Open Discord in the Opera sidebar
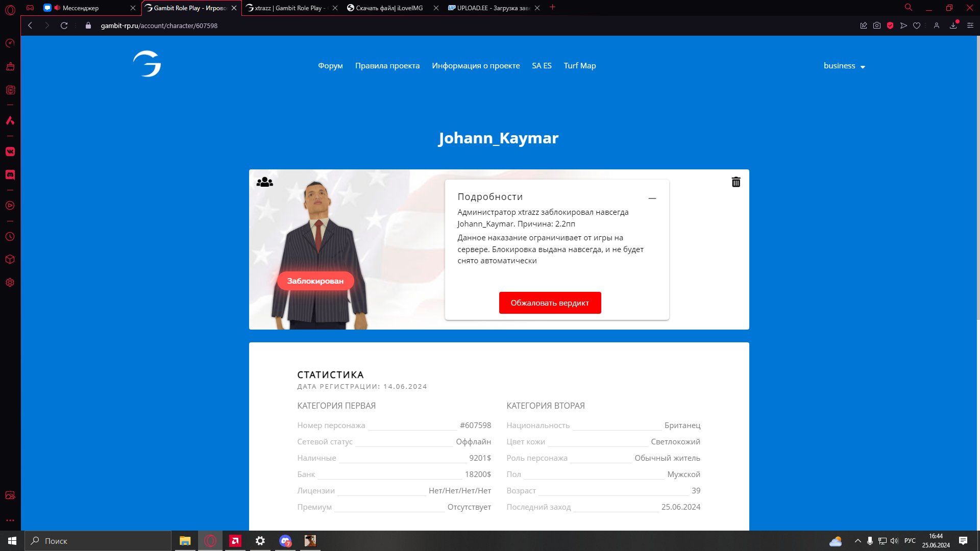The width and height of the screenshot is (980, 551). pyautogui.click(x=10, y=175)
